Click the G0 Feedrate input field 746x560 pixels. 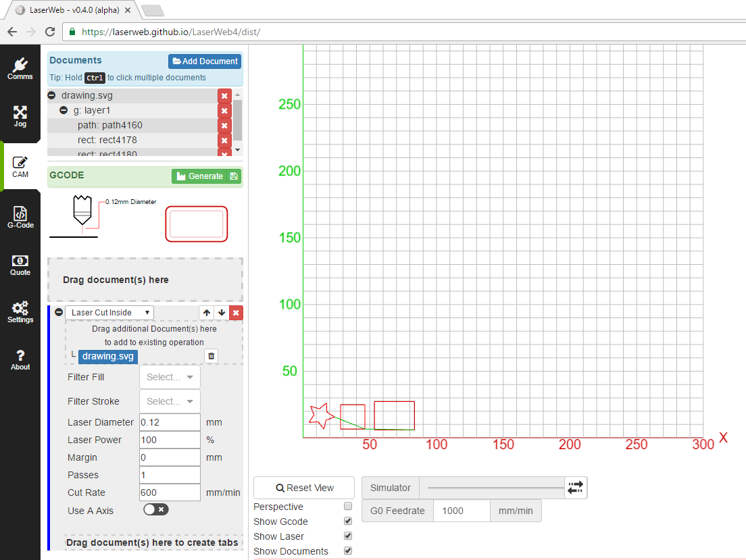[462, 511]
